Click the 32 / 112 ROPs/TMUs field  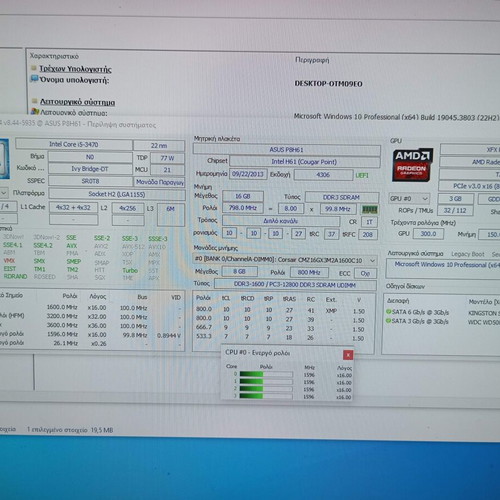click(x=455, y=210)
